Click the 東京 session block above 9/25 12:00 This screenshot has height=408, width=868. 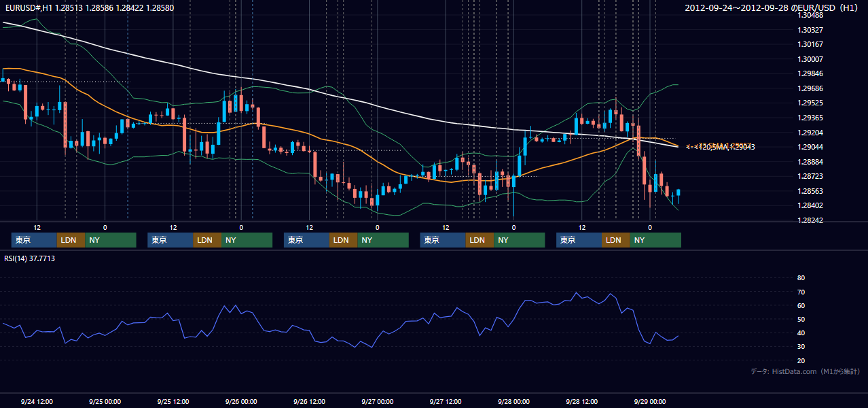tap(170, 240)
